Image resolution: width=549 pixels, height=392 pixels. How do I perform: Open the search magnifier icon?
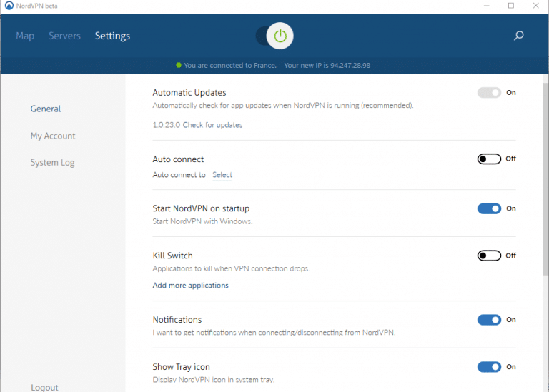pyautogui.click(x=518, y=35)
